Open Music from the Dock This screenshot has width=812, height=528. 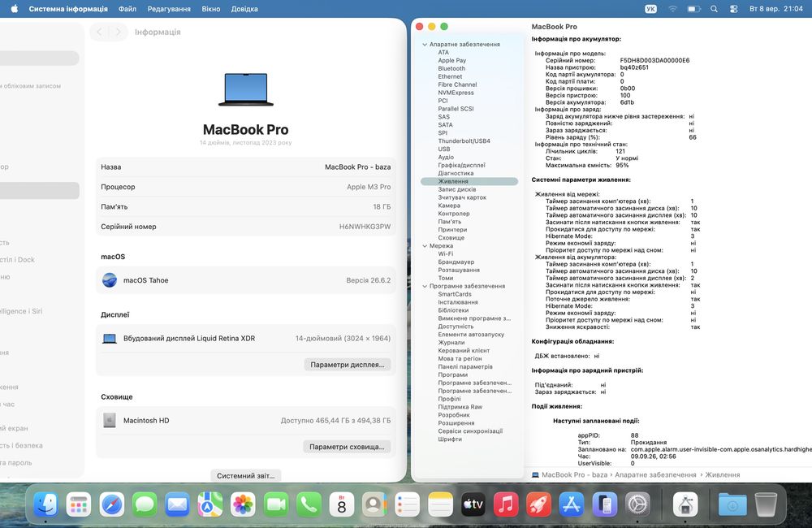tap(506, 504)
